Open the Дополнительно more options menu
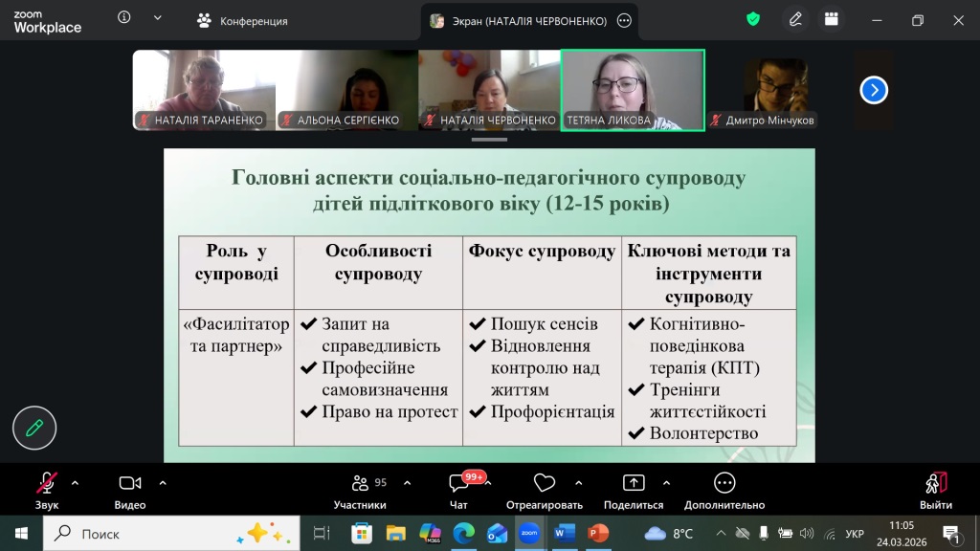 (724, 490)
